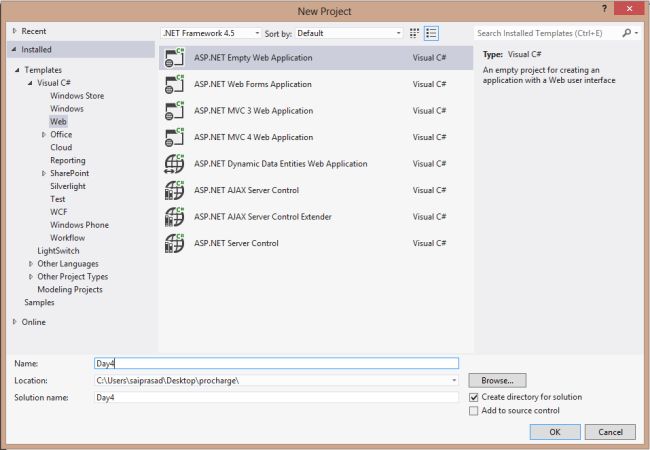Click the OK button

click(555, 432)
